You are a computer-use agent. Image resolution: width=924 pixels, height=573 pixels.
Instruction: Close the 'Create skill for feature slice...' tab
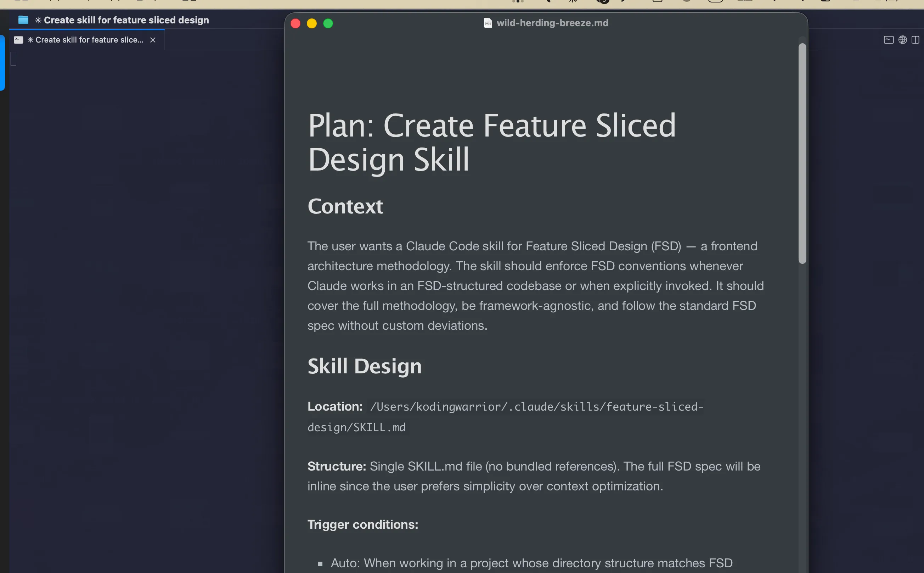pyautogui.click(x=153, y=40)
